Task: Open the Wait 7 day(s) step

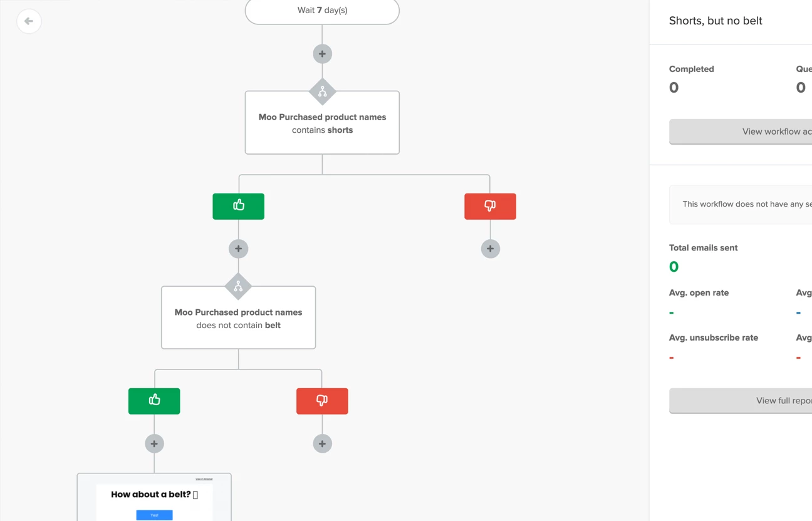Action: (322, 11)
